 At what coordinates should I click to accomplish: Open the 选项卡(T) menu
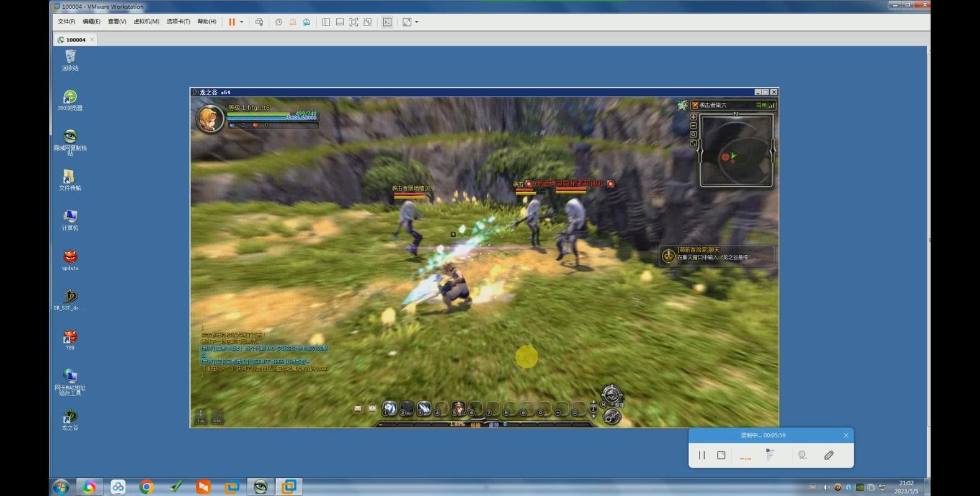tap(178, 22)
